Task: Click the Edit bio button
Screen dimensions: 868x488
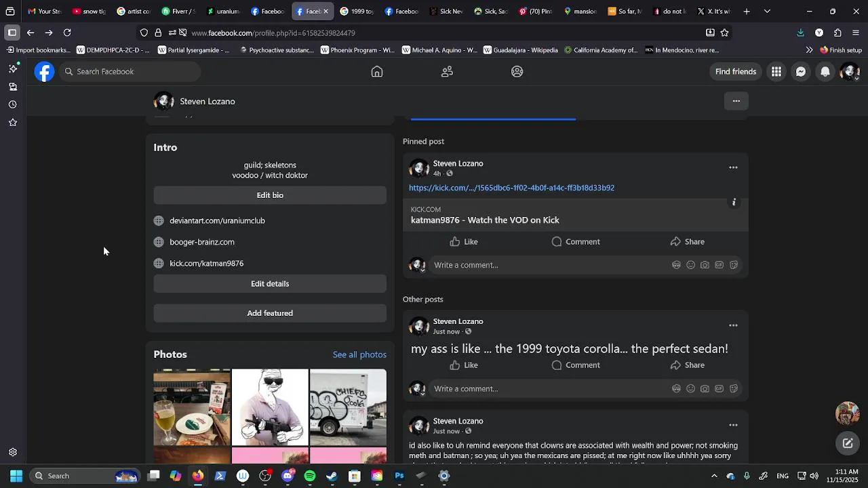Action: tap(270, 195)
